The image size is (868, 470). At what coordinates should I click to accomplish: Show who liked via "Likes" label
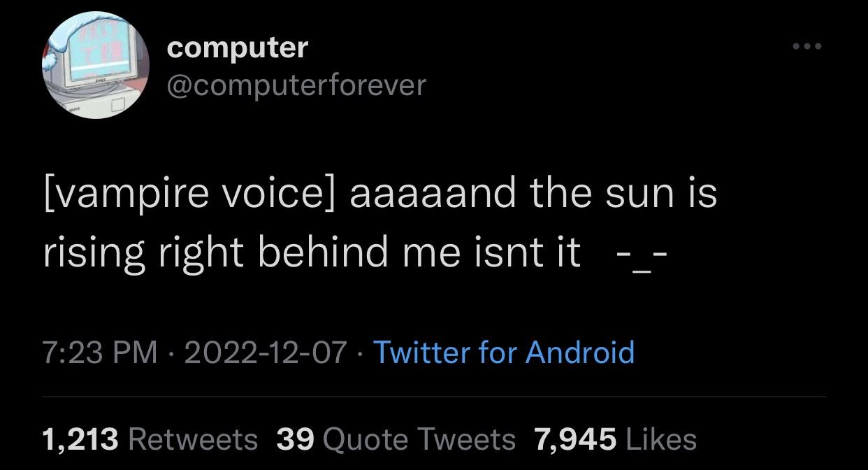[x=661, y=439]
